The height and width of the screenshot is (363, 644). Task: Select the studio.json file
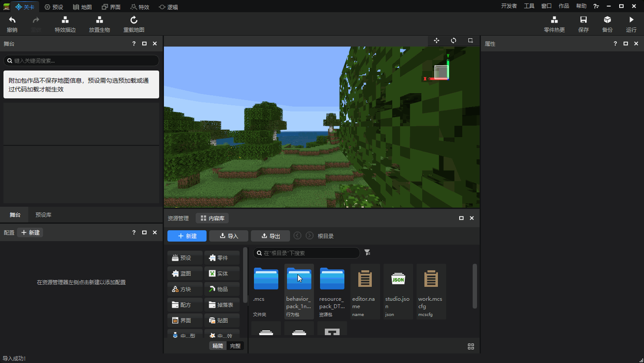(x=398, y=291)
